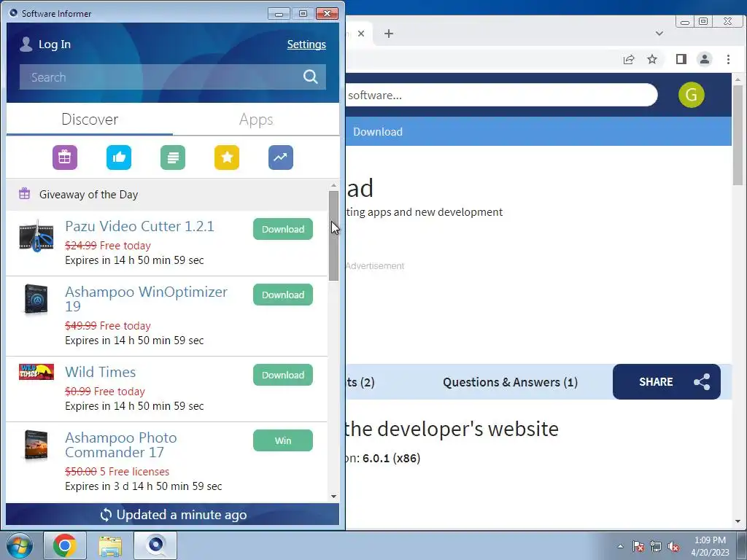Open the Download tab on webpage

tap(378, 132)
